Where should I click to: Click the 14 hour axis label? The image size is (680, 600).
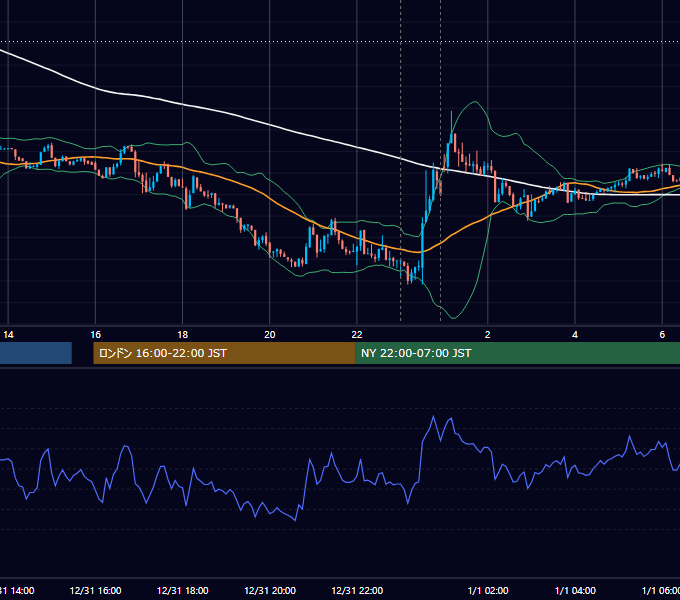8,335
